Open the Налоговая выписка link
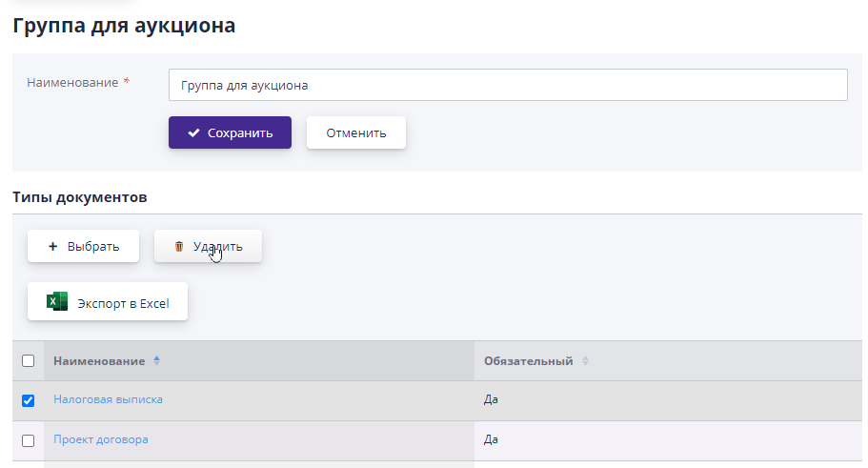This screenshot has width=868, height=468. [108, 399]
